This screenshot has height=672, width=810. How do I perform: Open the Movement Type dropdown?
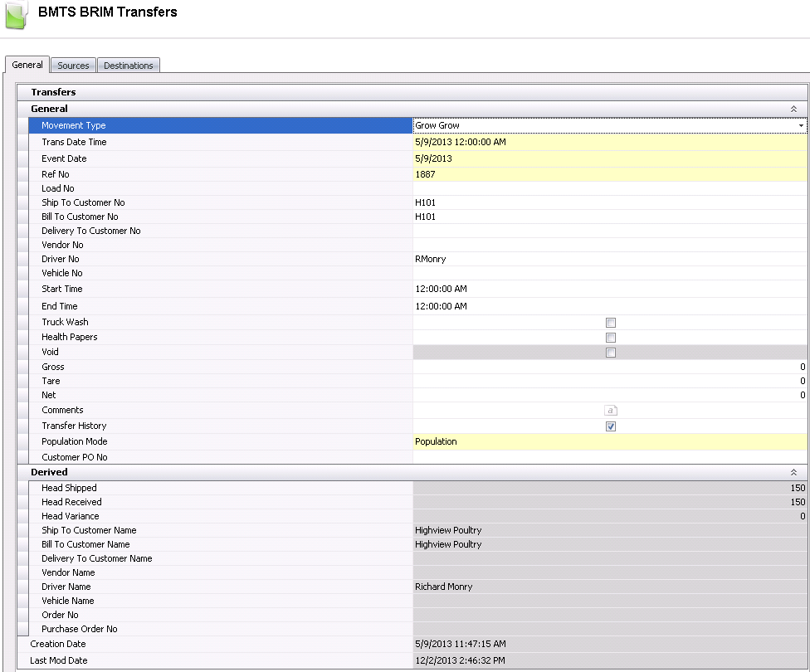tap(801, 126)
